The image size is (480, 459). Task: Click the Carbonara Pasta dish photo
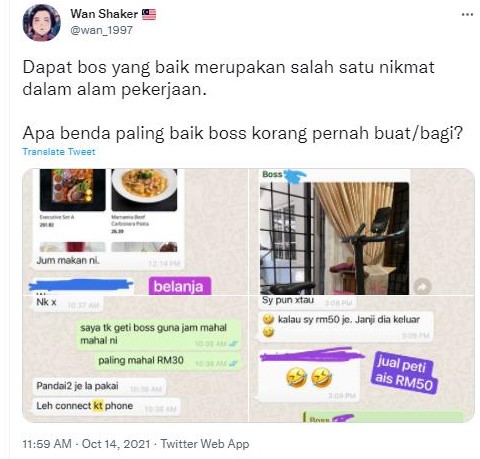click(x=144, y=189)
